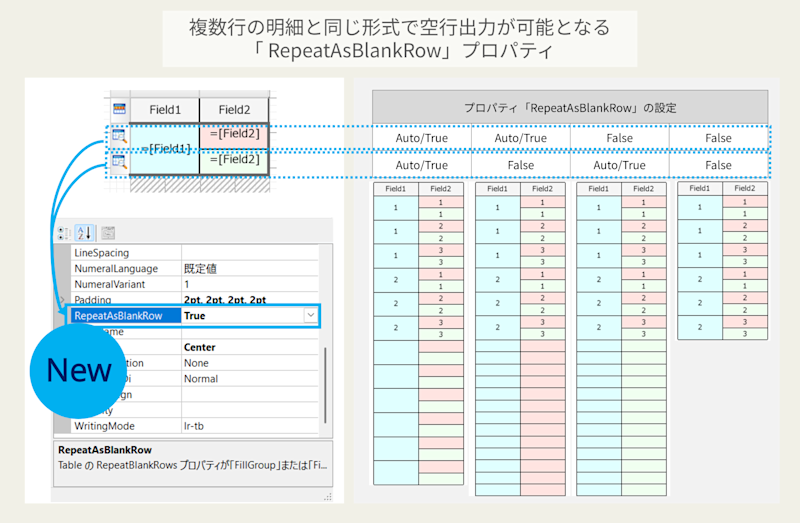The image size is (800, 523).
Task: Select the LineSpacing property row
Action: pyautogui.click(x=194, y=253)
